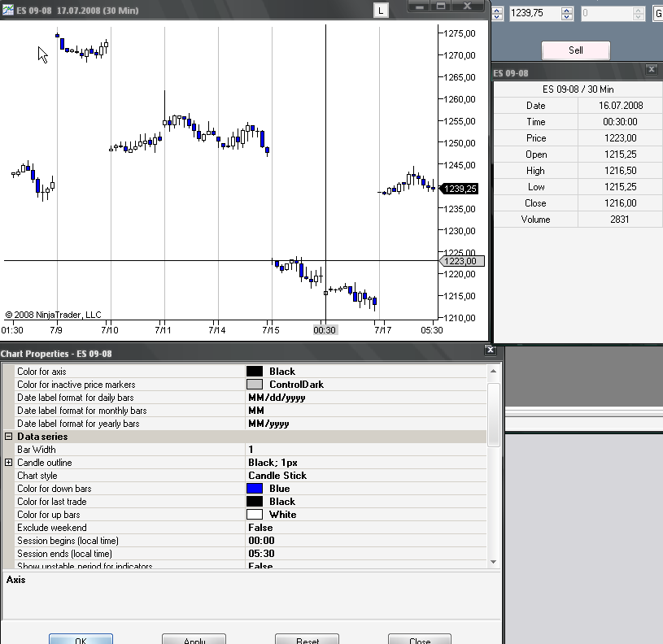The width and height of the screenshot is (663, 644).
Task: Click the 7/17 date label on axis
Action: (382, 330)
